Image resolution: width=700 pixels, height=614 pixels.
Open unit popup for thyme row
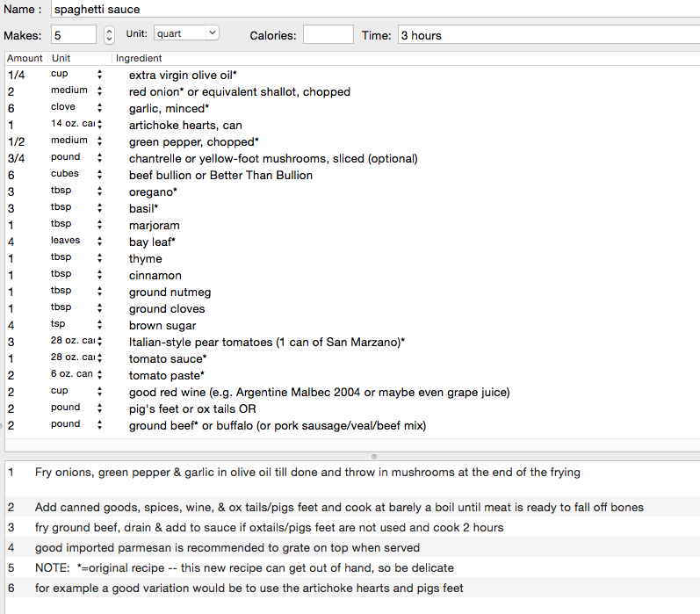click(99, 258)
